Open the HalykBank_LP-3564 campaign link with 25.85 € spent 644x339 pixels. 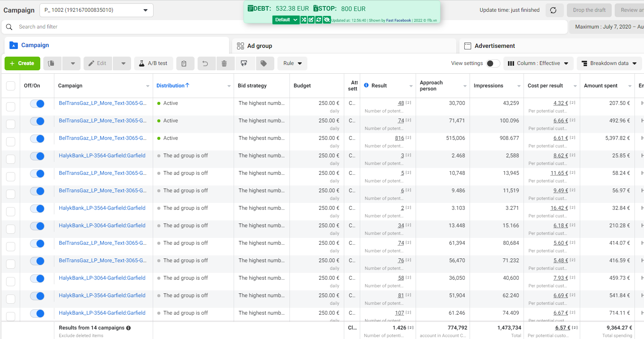point(102,156)
